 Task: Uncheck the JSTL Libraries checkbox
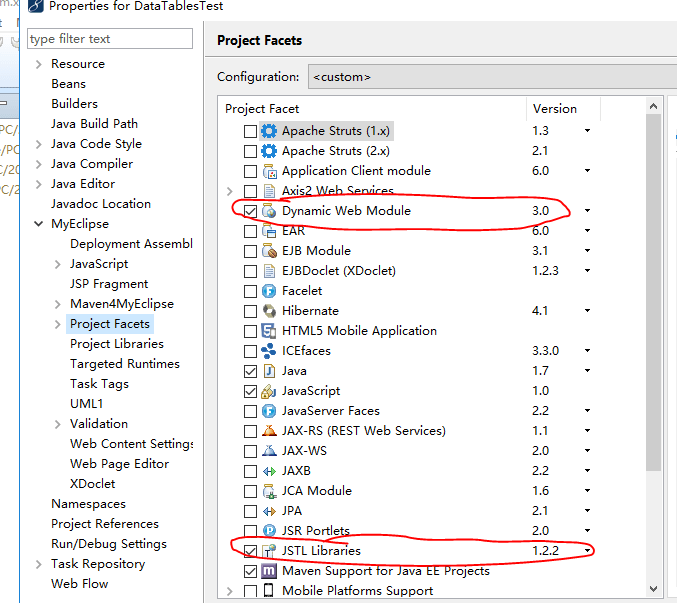250,551
